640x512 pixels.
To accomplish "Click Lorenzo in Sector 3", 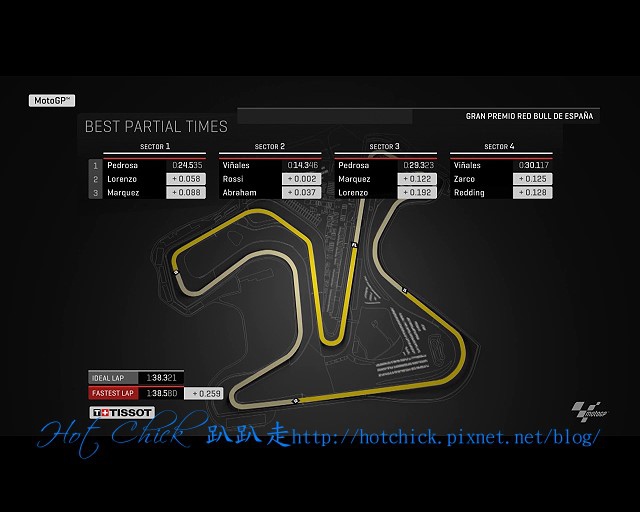I will pos(353,193).
